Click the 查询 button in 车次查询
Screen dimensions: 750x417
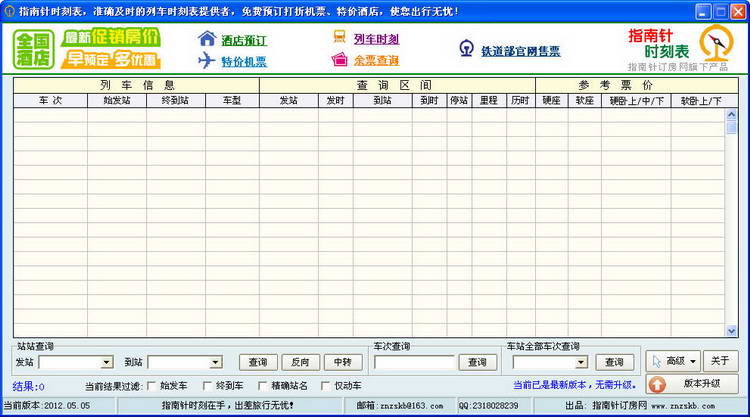click(x=477, y=362)
